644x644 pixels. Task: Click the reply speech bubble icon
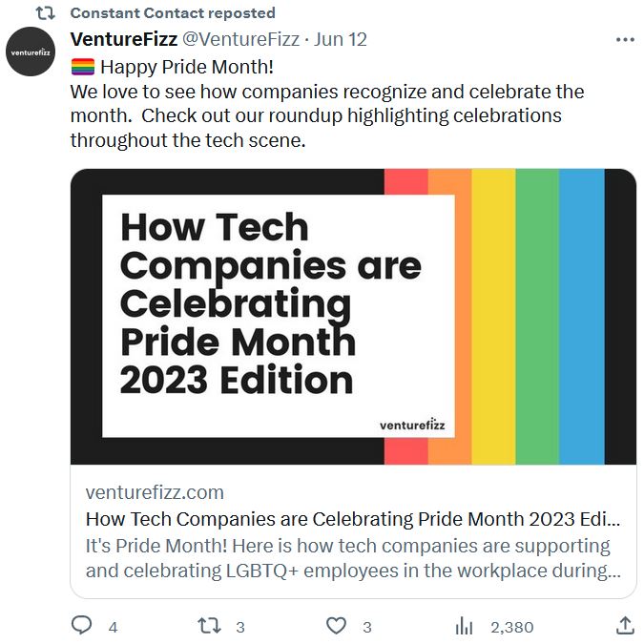pyautogui.click(x=83, y=626)
